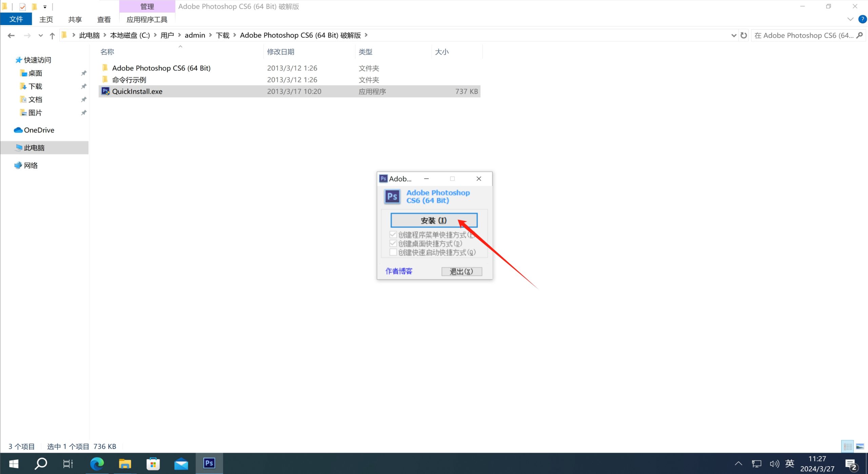Sort by the 类型 column header
Image resolution: width=868 pixels, height=474 pixels.
[366, 52]
